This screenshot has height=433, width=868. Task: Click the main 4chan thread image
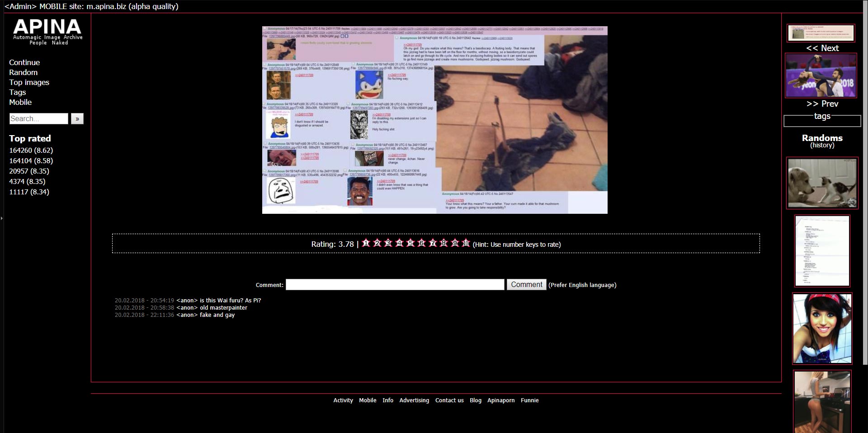(x=435, y=120)
